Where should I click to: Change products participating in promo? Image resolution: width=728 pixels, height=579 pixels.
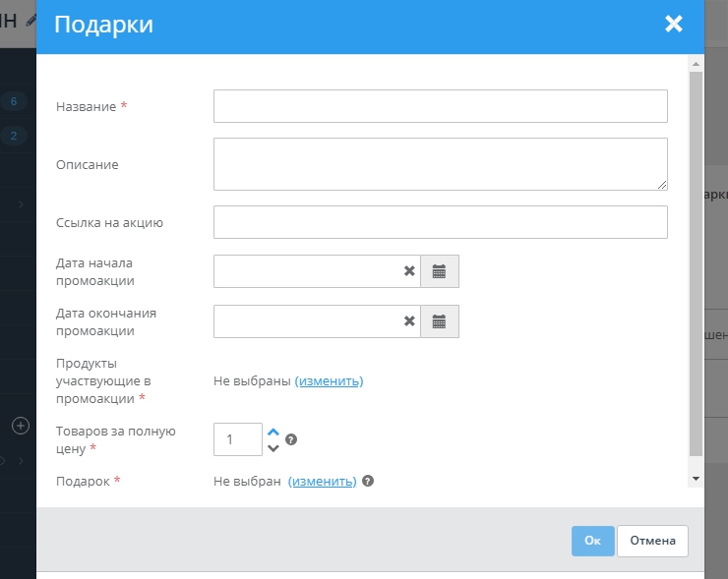click(329, 381)
